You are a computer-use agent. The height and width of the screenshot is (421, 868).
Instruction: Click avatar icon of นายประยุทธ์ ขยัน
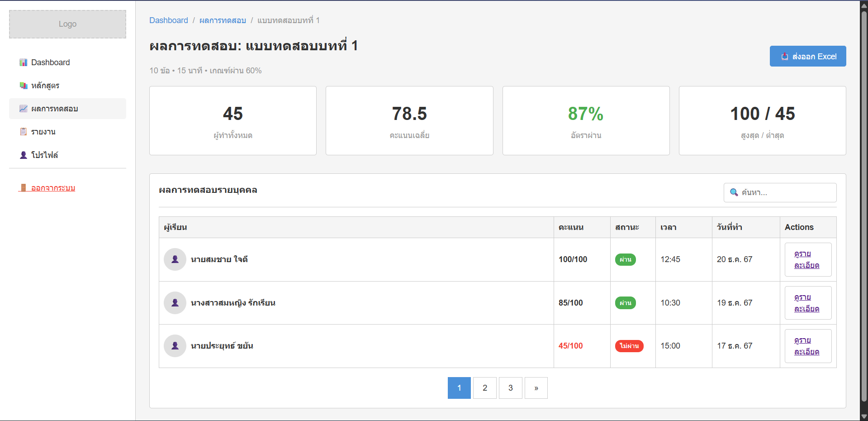[175, 346]
